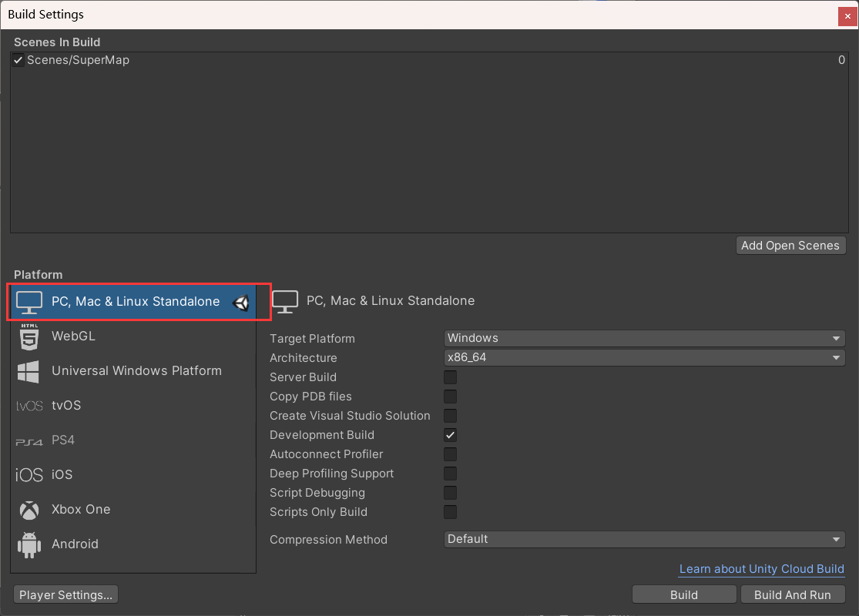This screenshot has height=616, width=859.
Task: Click the Autoconnect Profiler label
Action: (x=327, y=454)
